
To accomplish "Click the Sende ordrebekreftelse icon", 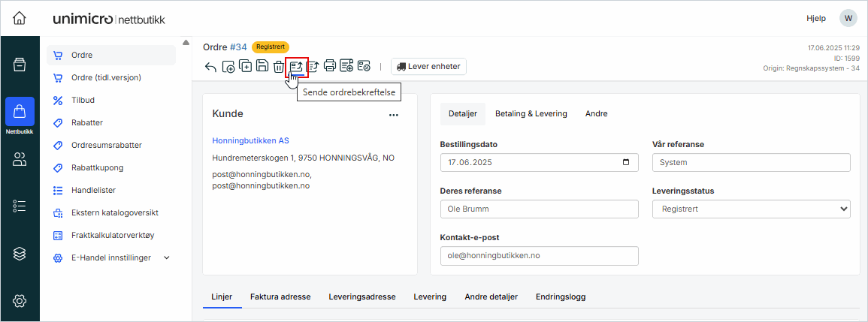I will click(x=297, y=66).
